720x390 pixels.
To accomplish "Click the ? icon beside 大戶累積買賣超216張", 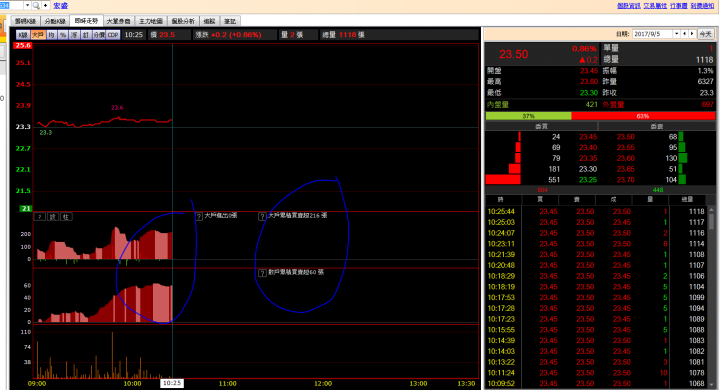I will (262, 216).
